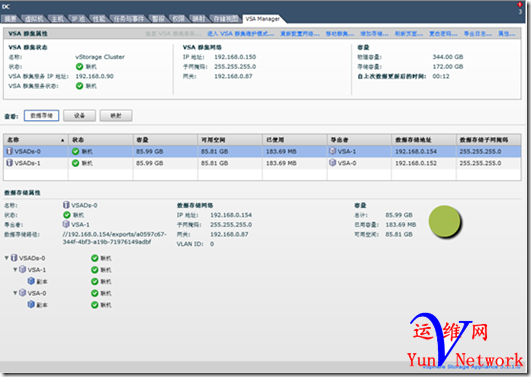Click VSADs-0 datastore icon in tree
This screenshot has width=531, height=377.
[x=14, y=258]
